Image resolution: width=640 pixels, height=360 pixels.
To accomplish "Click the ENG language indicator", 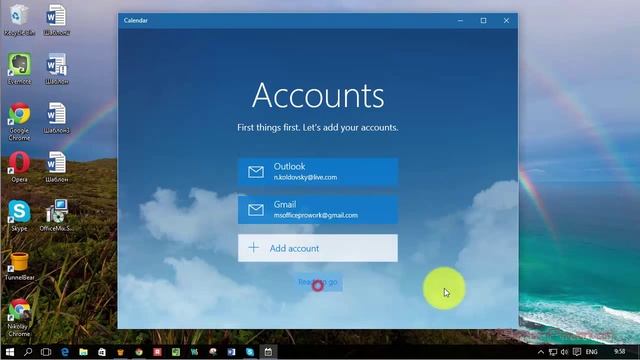I will tap(591, 352).
